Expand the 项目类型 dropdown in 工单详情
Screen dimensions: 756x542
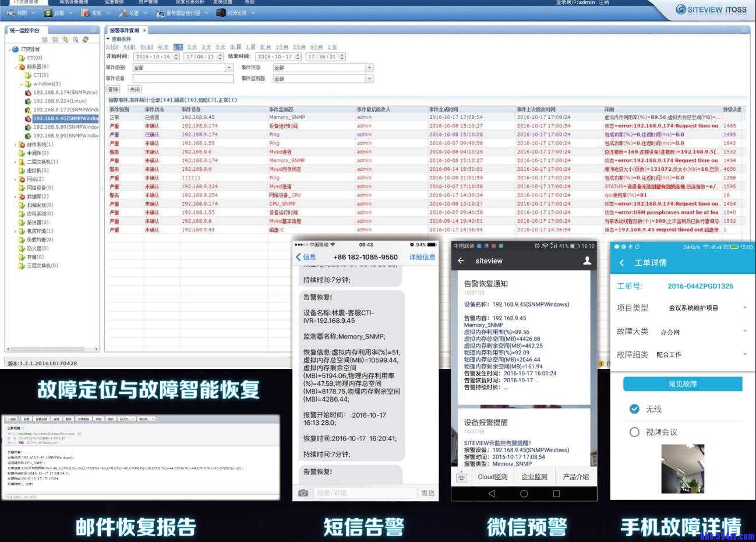pos(746,308)
